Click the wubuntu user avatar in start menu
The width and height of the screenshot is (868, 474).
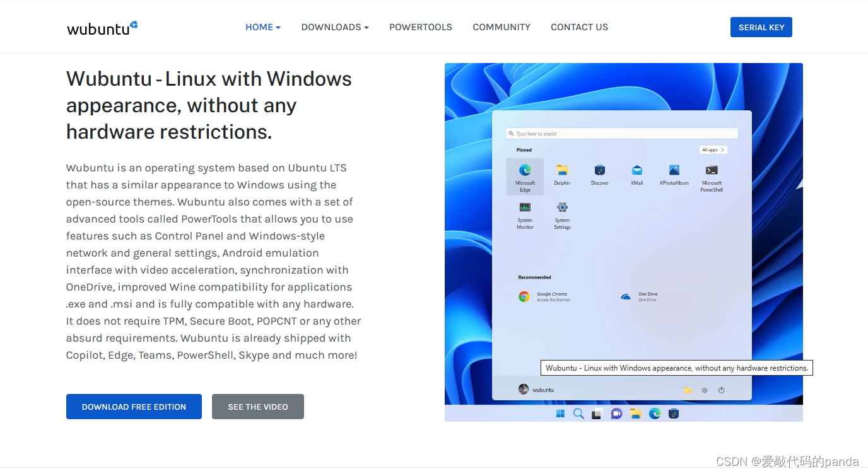524,390
